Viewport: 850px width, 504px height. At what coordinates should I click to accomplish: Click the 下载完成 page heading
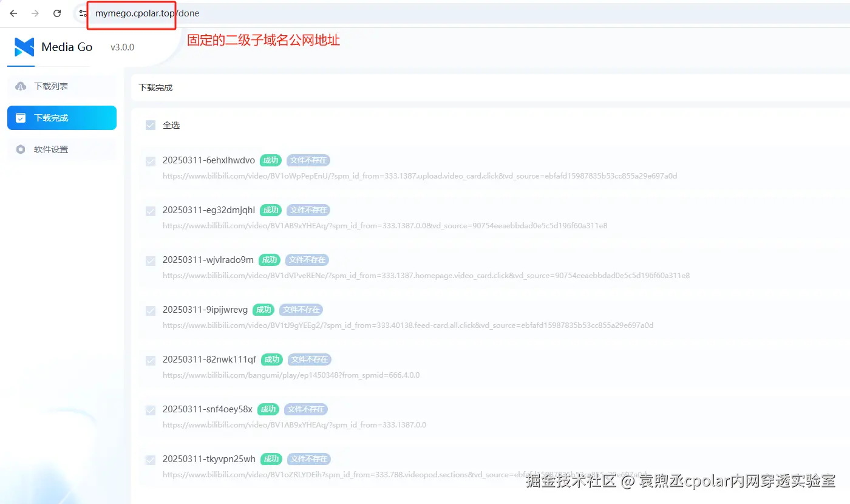point(156,87)
